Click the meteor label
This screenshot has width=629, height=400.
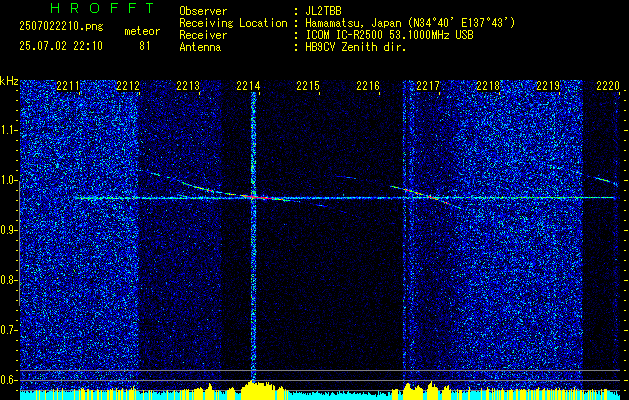pyautogui.click(x=142, y=31)
